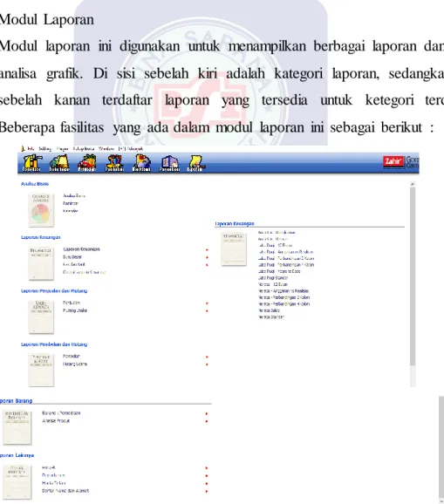The width and height of the screenshot is (444, 504).
Task: Open the Tutup Buku menu
Action: pyautogui.click(x=84, y=149)
